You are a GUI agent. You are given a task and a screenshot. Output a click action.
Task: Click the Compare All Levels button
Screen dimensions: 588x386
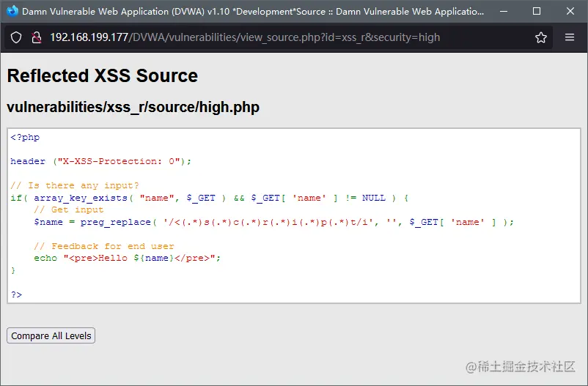pos(51,335)
